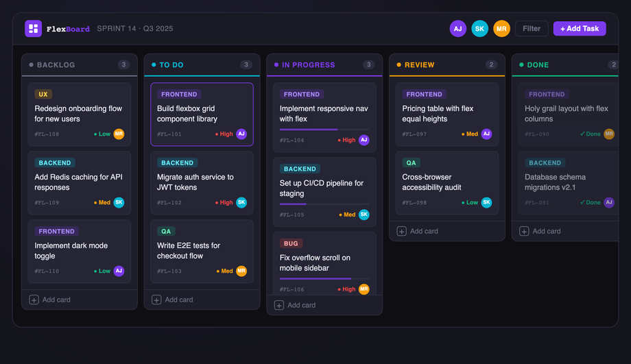Click the MR avatar on card FL-103
The width and height of the screenshot is (631, 364).
tap(241, 271)
